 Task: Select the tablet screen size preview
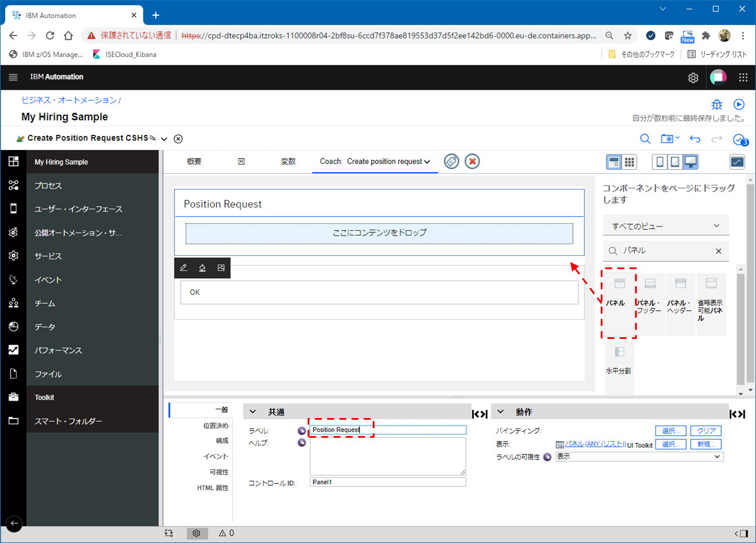click(x=675, y=162)
